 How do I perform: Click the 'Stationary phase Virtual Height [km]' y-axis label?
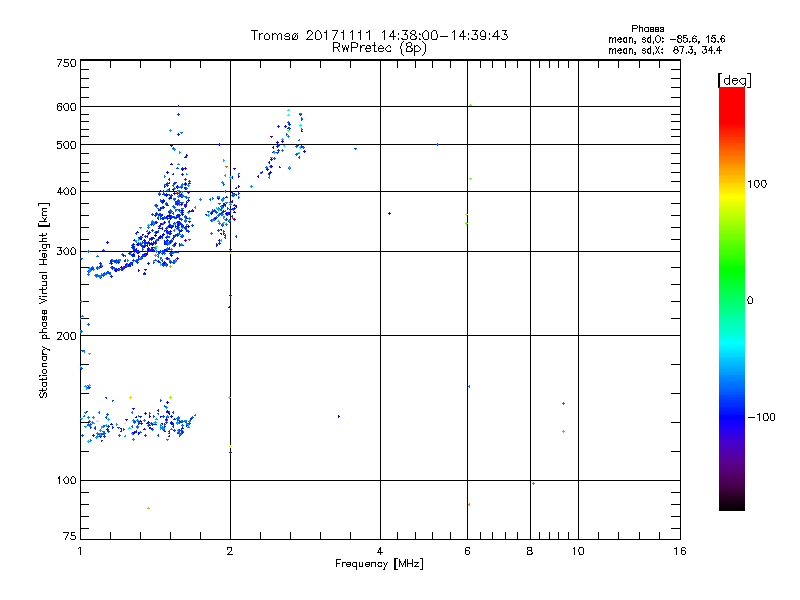(x=44, y=300)
